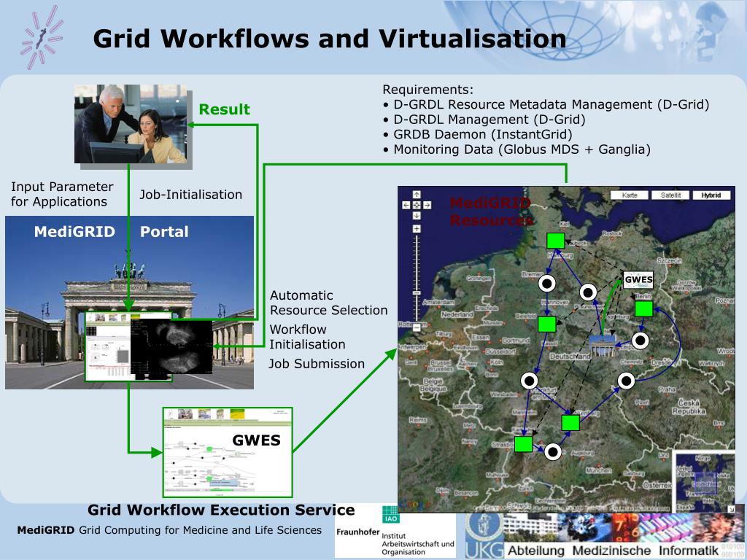Click 'Input Parameter for Applications' text
This screenshot has width=747, height=560.
pyautogui.click(x=62, y=194)
